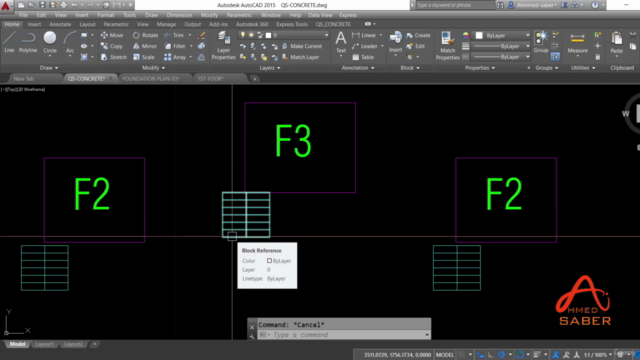Switch to the Express Tools ribbon tab

tap(292, 24)
